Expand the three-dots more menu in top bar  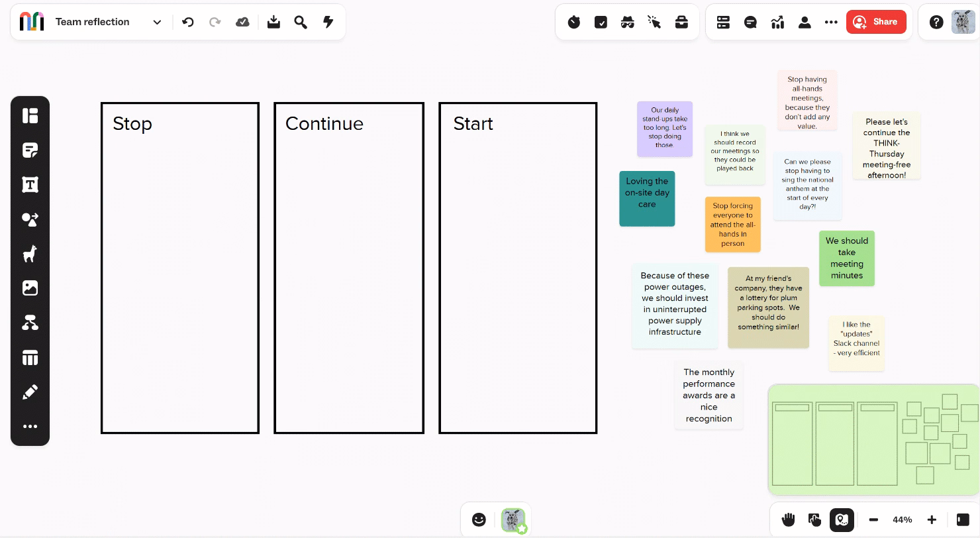coord(831,22)
